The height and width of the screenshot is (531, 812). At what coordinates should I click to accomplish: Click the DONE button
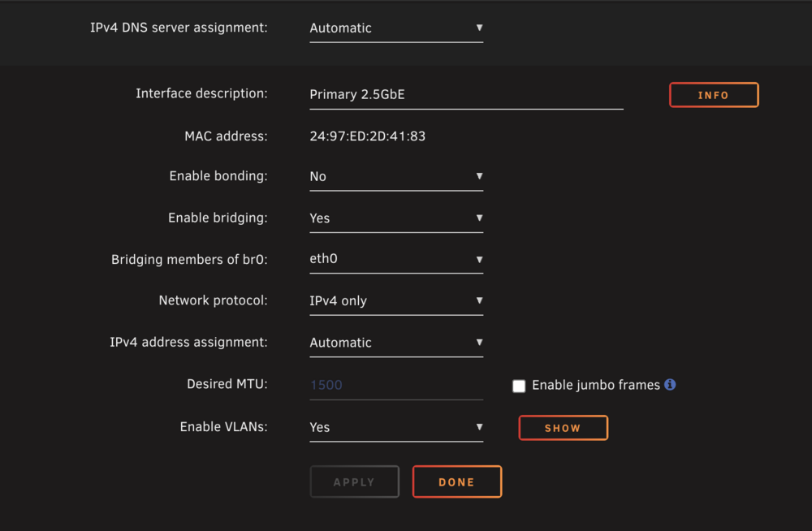coord(456,481)
